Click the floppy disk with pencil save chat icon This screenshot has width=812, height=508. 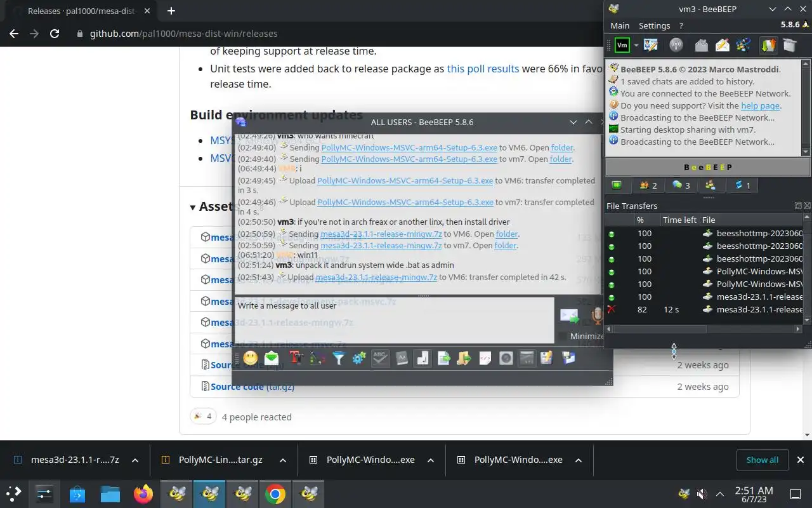[547, 358]
